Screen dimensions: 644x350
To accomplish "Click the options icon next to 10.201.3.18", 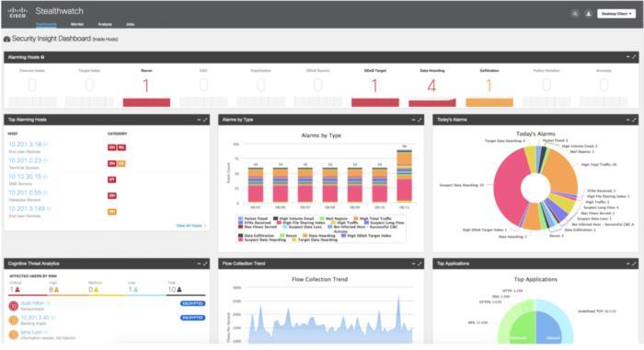I will 45,145.
